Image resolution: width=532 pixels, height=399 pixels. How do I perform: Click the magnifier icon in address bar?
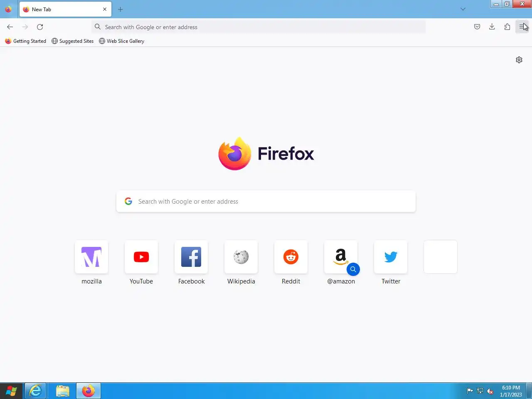98,27
